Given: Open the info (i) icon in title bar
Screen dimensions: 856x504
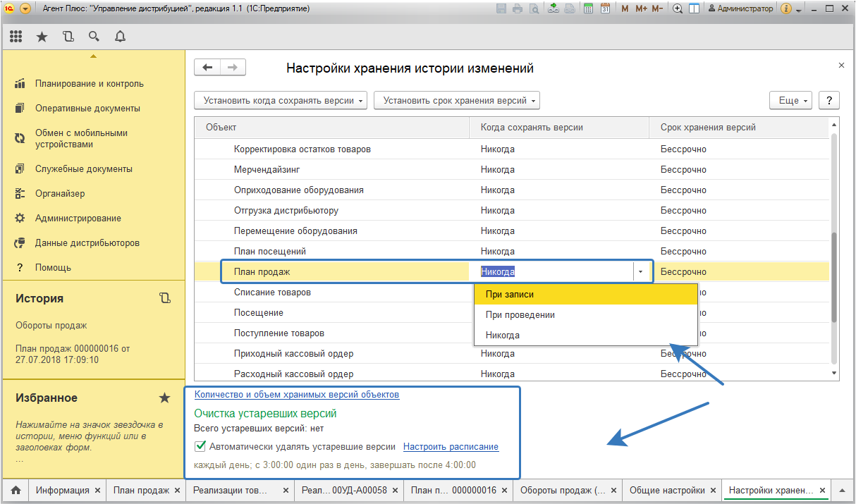Looking at the screenshot, I should pos(786,9).
